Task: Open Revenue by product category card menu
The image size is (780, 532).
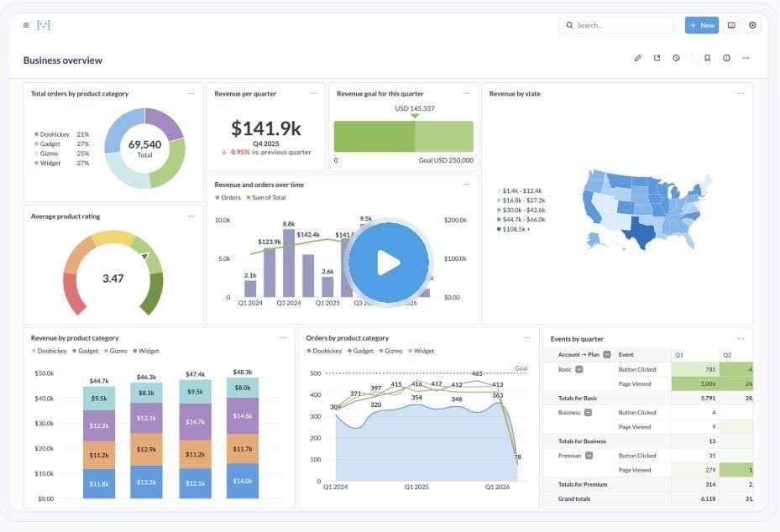Action: (283, 338)
